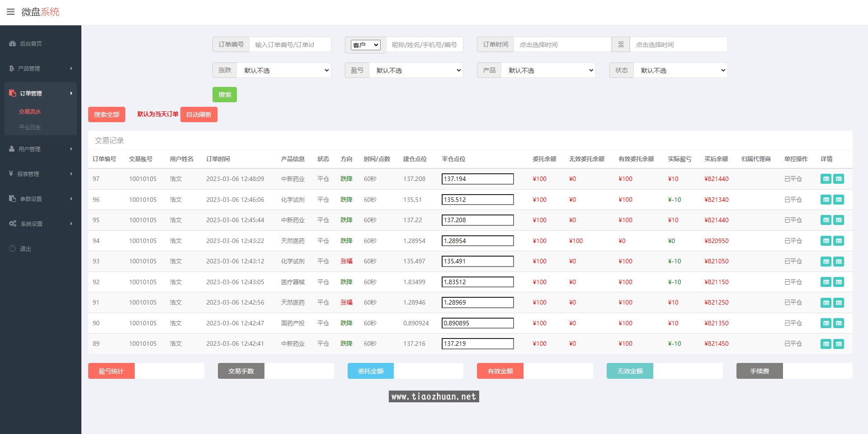Open second detail icon for order 94

pos(839,241)
